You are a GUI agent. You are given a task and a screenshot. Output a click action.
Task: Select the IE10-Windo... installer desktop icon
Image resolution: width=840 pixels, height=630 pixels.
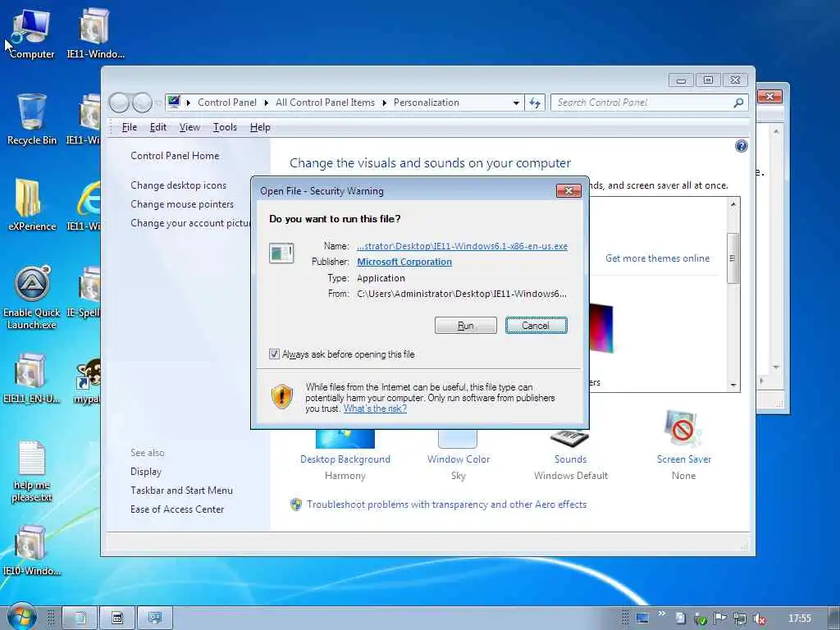pyautogui.click(x=31, y=550)
